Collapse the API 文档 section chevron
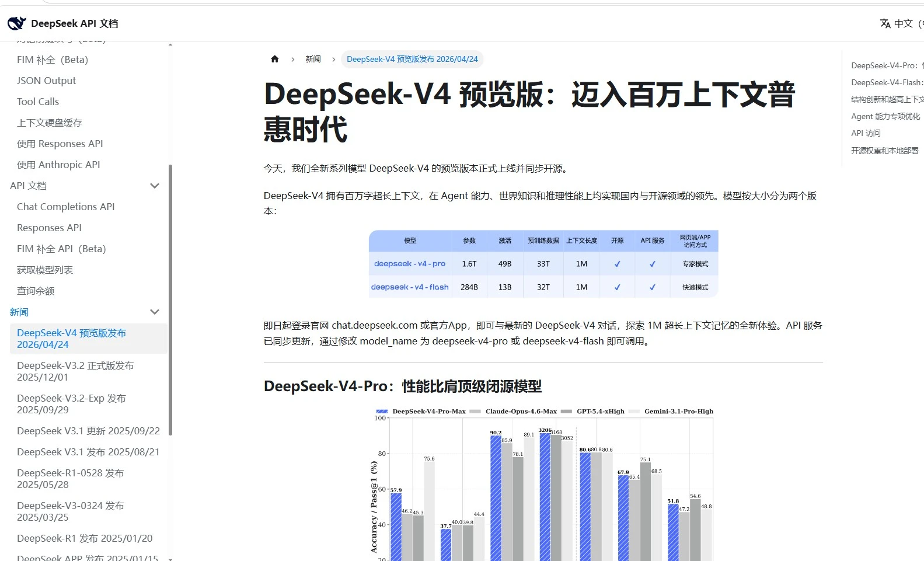Image resolution: width=924 pixels, height=561 pixels. [155, 186]
